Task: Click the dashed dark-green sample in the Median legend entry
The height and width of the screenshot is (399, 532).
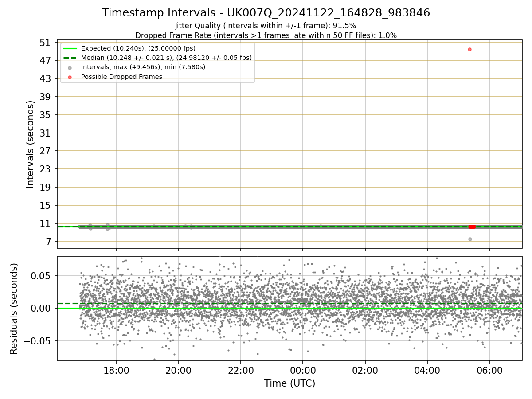Action: [x=70, y=58]
